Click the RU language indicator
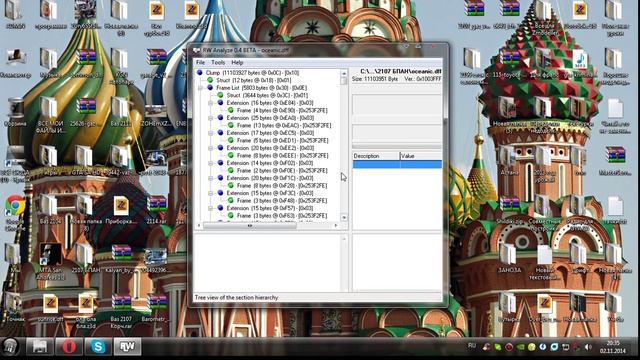The height and width of the screenshot is (360, 640). [x=472, y=346]
